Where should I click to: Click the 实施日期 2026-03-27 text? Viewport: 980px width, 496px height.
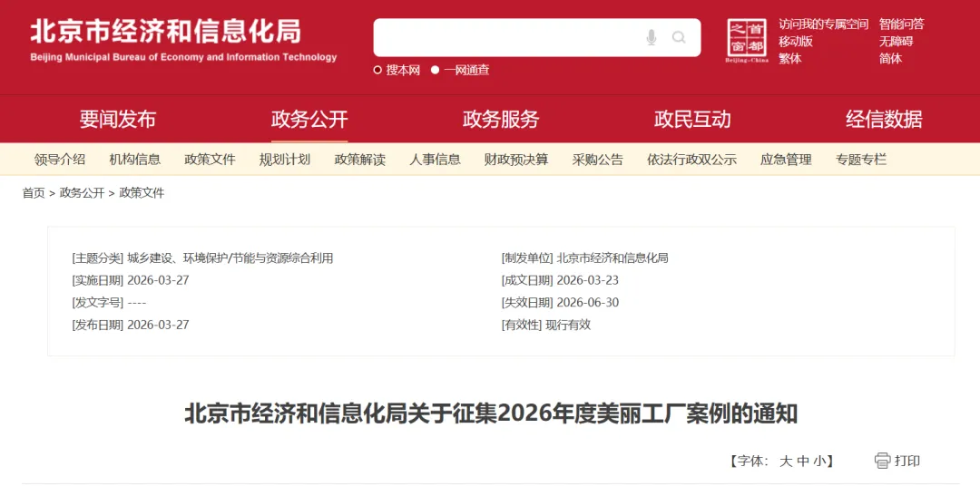pyautogui.click(x=131, y=280)
